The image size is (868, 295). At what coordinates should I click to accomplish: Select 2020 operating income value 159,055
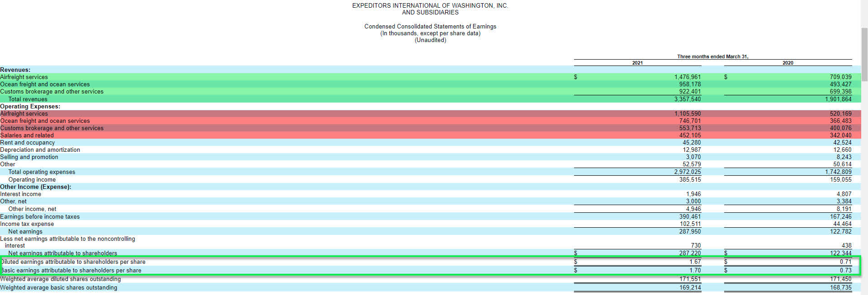click(x=840, y=180)
